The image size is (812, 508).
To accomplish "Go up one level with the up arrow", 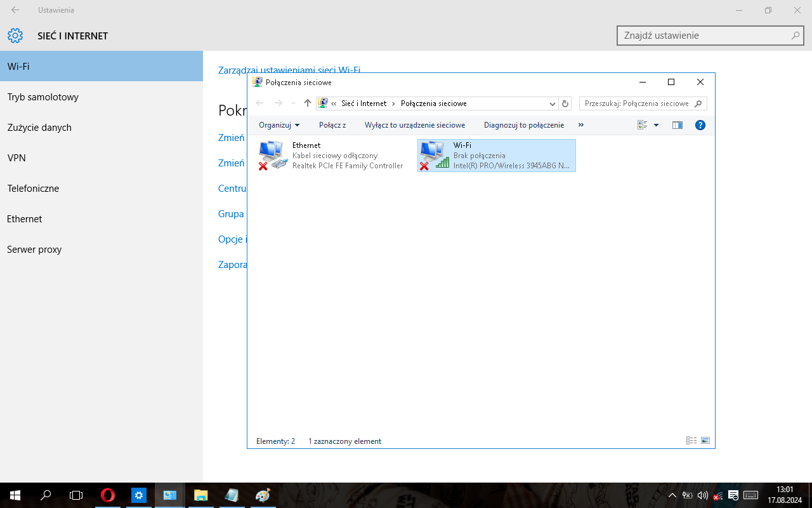I will (308, 103).
